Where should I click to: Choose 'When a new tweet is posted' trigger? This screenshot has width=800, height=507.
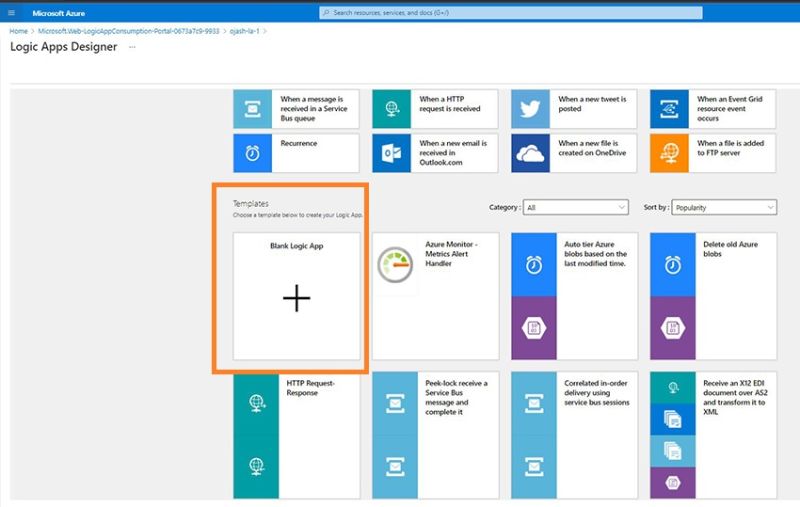[574, 109]
